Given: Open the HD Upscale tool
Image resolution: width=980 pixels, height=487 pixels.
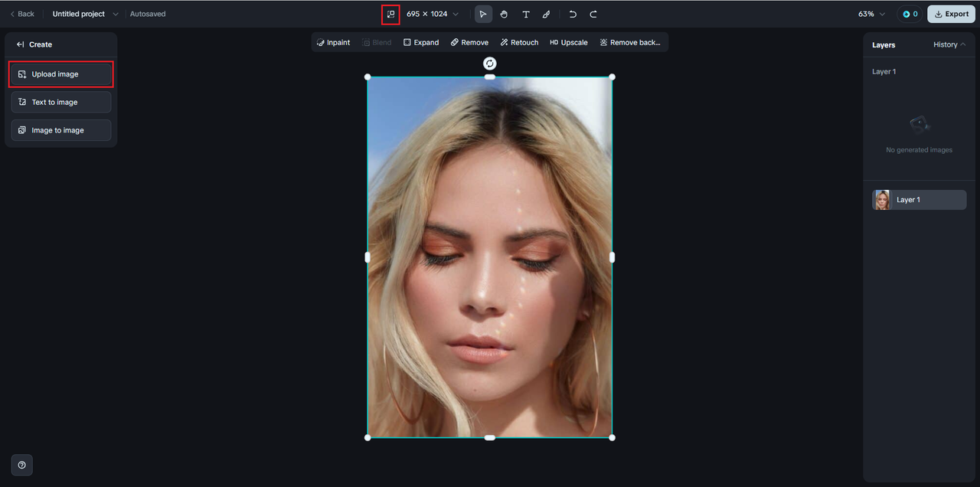Looking at the screenshot, I should (569, 42).
